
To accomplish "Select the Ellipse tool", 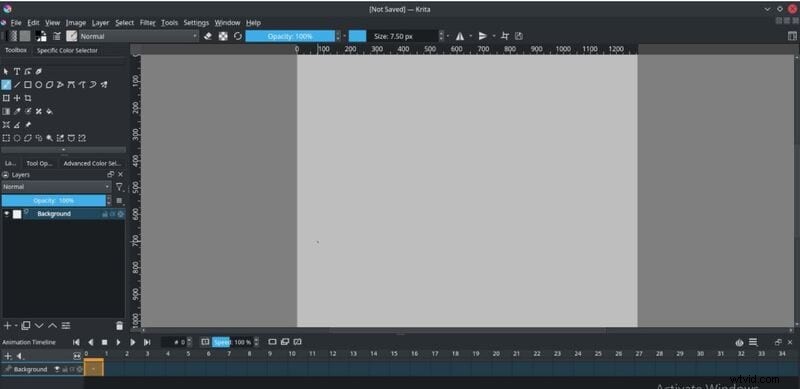I will click(38, 85).
